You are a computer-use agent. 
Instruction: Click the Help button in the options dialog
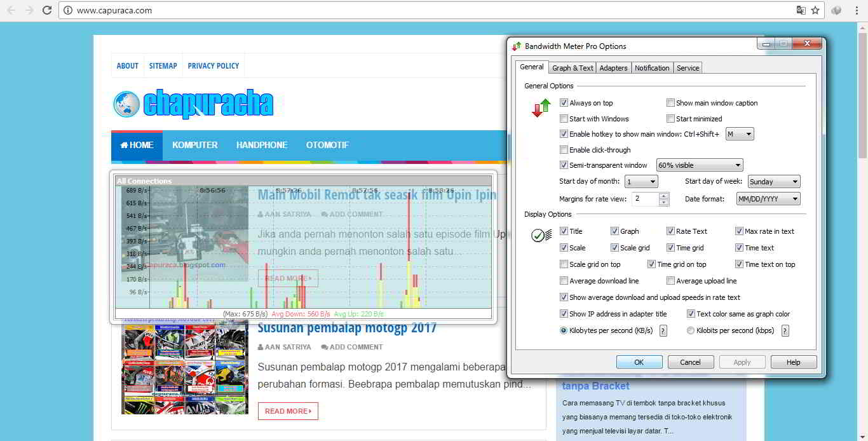tap(794, 362)
